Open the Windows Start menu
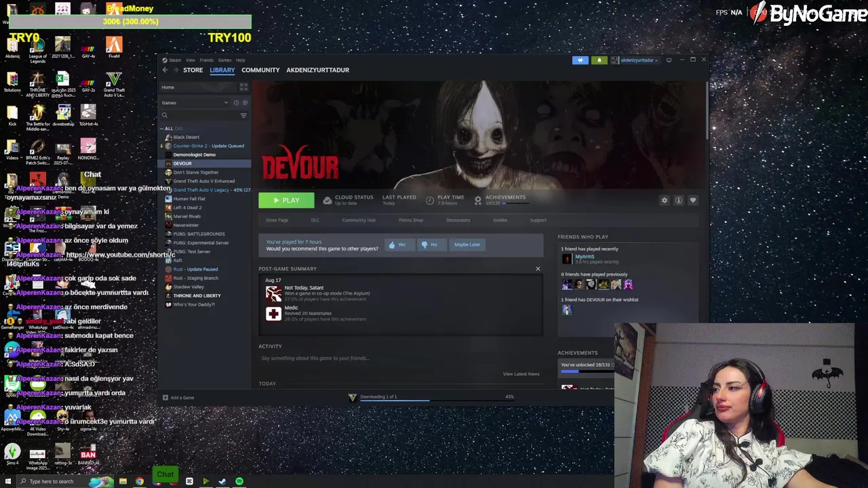This screenshot has width=868, height=488. tap(7, 481)
